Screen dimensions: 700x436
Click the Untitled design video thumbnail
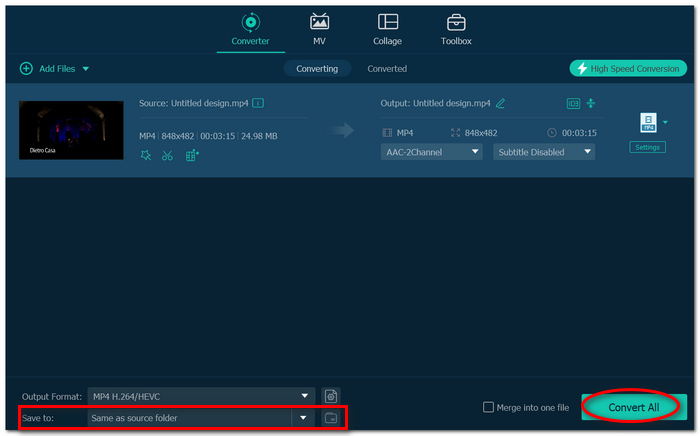pyautogui.click(x=71, y=130)
